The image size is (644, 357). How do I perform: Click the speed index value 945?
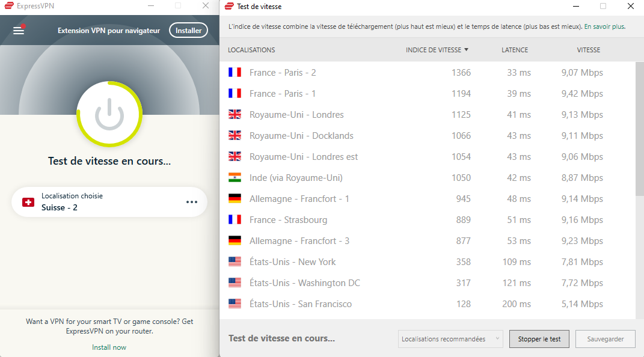[x=463, y=198]
